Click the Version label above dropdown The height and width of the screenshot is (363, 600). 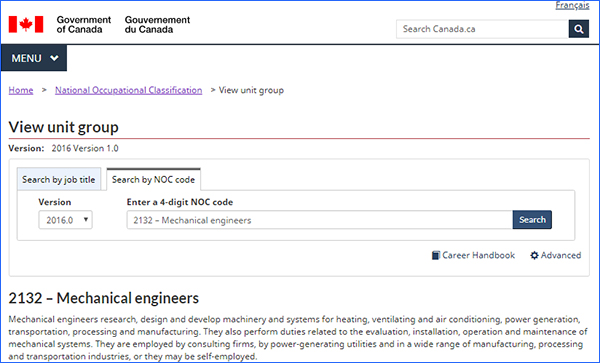point(55,202)
